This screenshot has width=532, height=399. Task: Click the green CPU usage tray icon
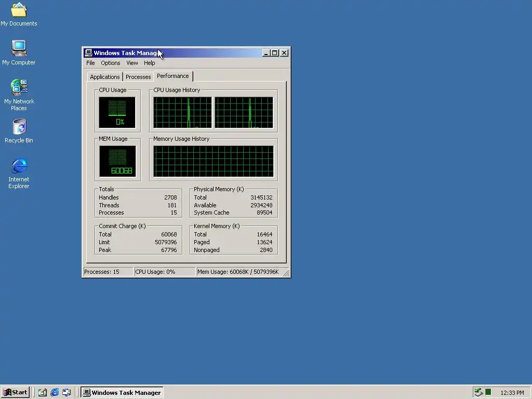coord(488,392)
